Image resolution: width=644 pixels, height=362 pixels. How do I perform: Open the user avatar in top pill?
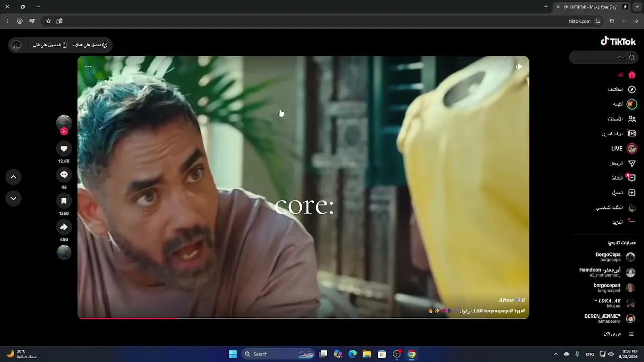pyautogui.click(x=17, y=45)
